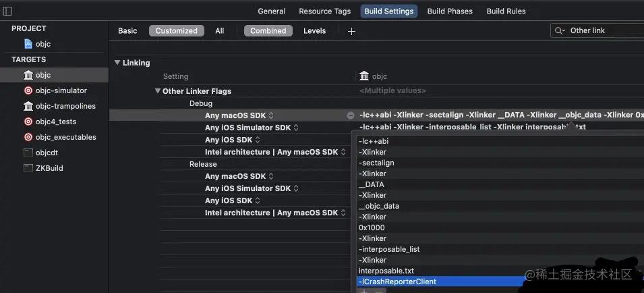
Task: Select the Customized filter option
Action: pos(176,31)
